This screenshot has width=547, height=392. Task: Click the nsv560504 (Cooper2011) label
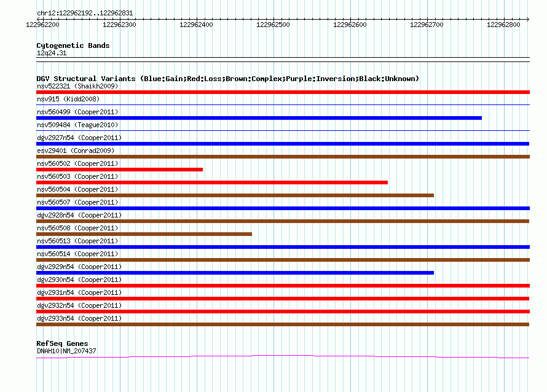77,189
